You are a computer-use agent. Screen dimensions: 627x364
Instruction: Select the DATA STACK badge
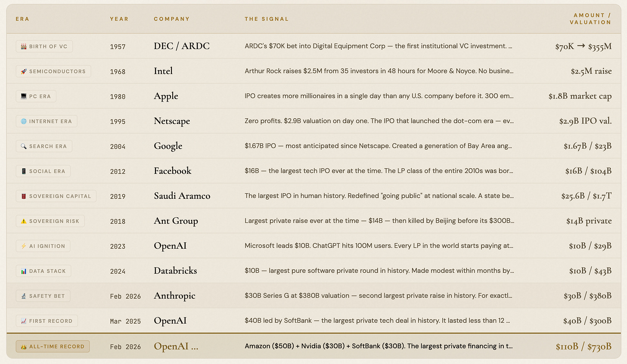click(x=43, y=271)
